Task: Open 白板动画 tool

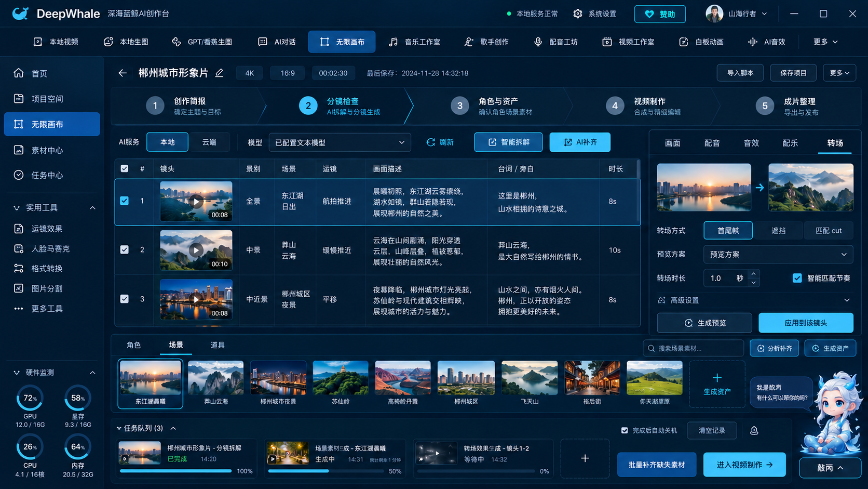Action: pos(701,42)
